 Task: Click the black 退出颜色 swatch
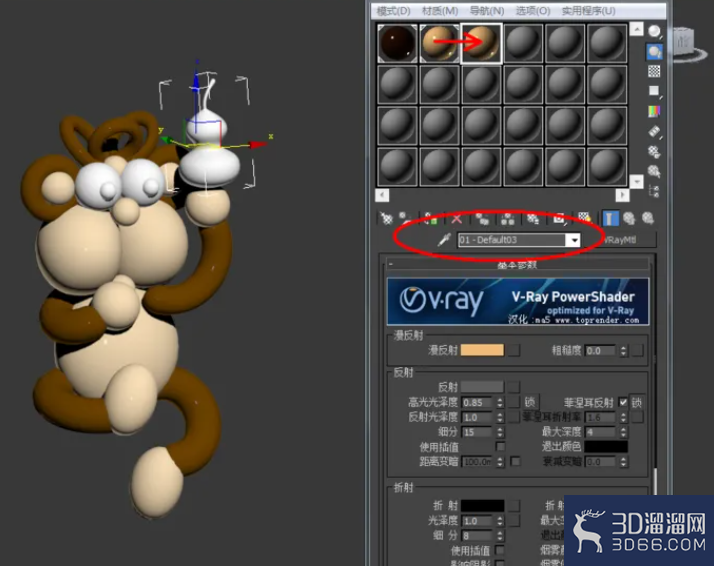click(606, 446)
